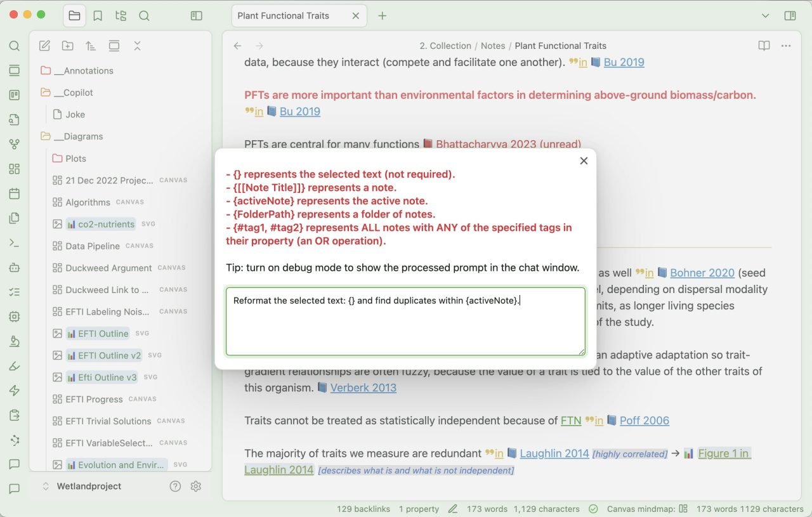Create a new folder icon
Screen dimensions: 812x517
tap(67, 46)
